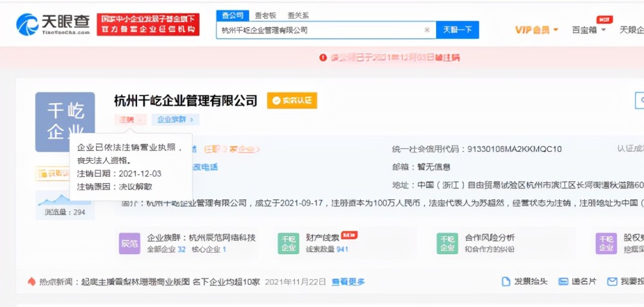This screenshot has height=307, width=644.
Task: Switch to the 查老板 tab
Action: click(x=265, y=15)
